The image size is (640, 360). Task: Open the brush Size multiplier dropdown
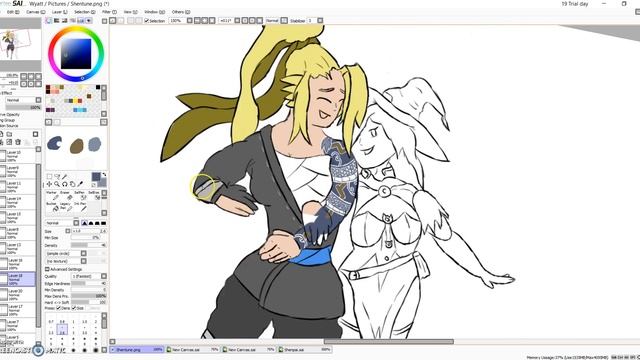(x=68, y=231)
